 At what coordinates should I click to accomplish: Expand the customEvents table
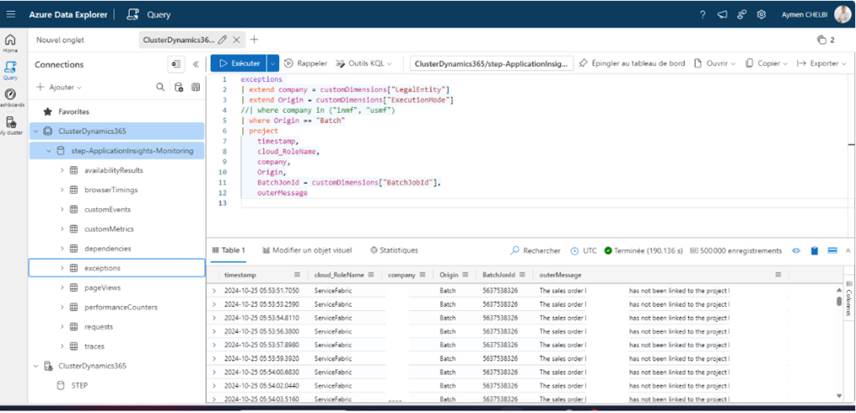tap(62, 210)
